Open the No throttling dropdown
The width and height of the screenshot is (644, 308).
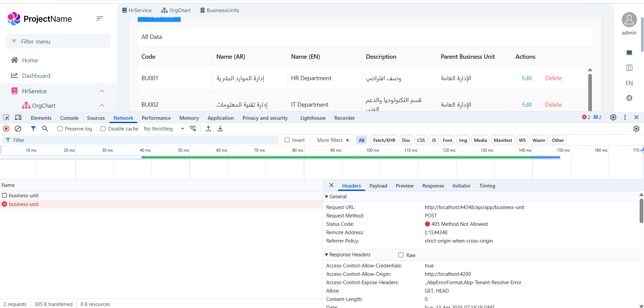164,129
